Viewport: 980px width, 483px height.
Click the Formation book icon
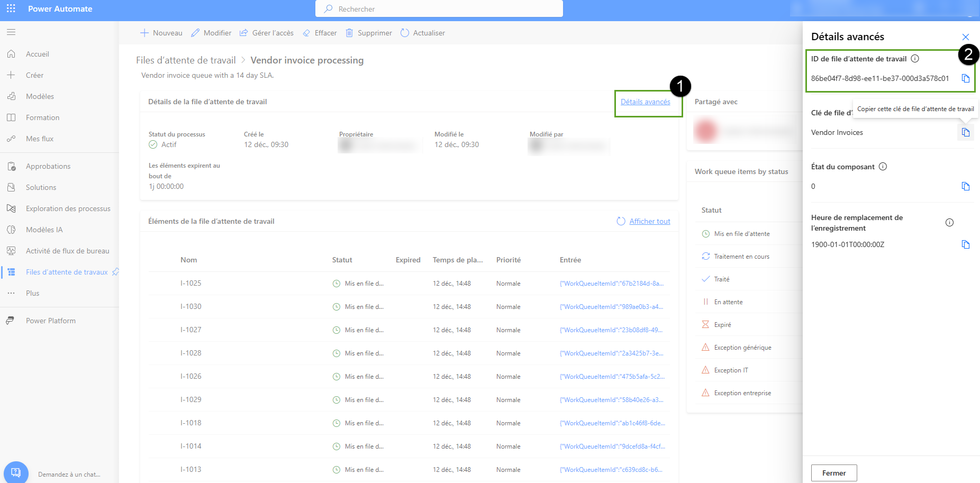tap(11, 117)
